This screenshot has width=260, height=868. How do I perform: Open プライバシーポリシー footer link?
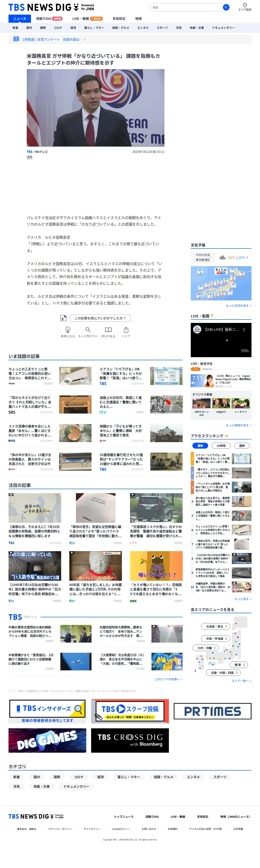pyautogui.click(x=60, y=829)
